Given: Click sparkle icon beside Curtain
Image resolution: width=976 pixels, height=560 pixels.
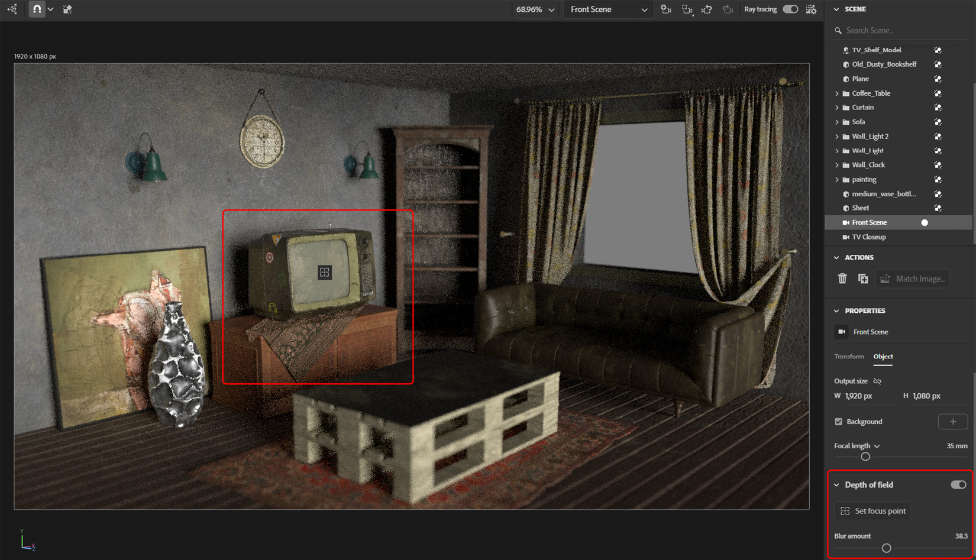Looking at the screenshot, I should (x=938, y=108).
